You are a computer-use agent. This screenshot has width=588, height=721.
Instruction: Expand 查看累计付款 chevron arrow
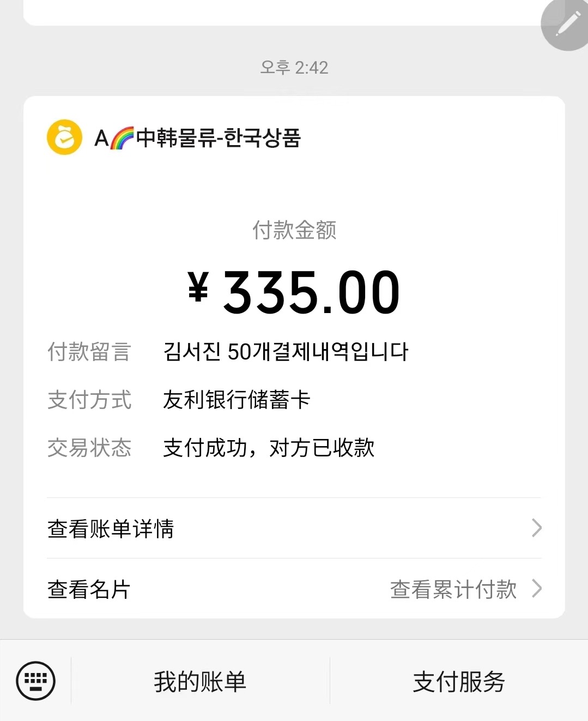[536, 588]
